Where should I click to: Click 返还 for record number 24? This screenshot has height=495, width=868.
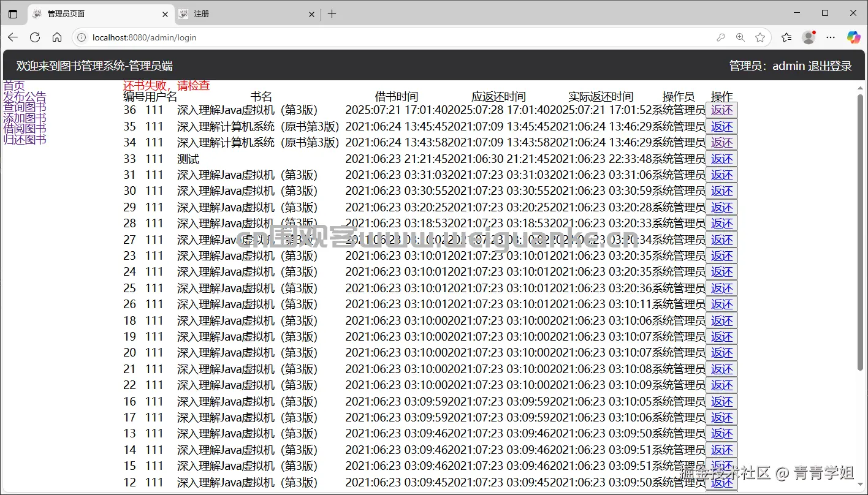(x=721, y=271)
